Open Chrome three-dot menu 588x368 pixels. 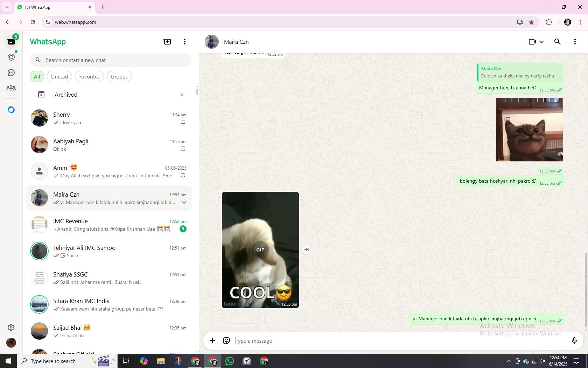pyautogui.click(x=580, y=22)
